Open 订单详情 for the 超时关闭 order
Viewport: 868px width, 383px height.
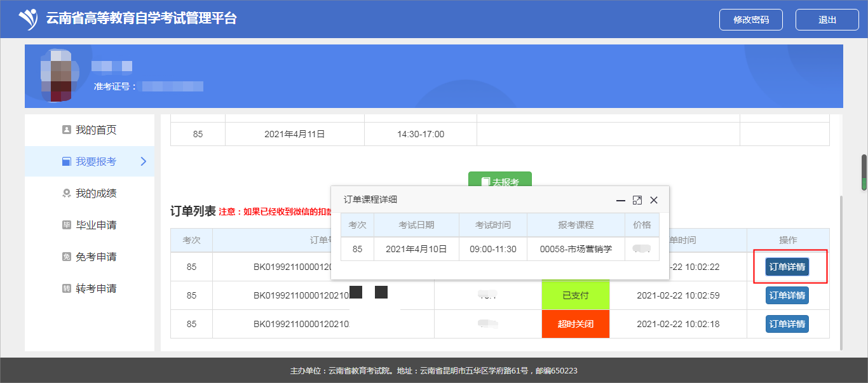click(x=787, y=324)
